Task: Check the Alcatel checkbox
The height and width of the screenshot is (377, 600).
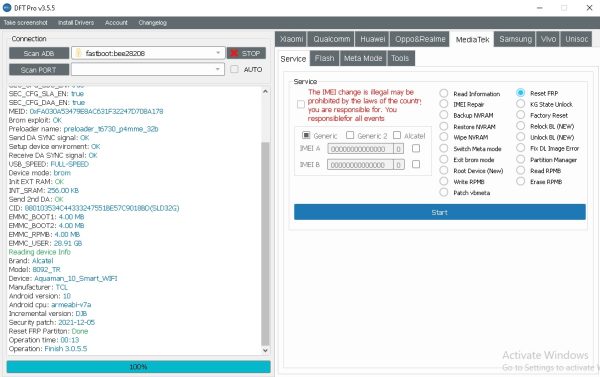Action: tap(397, 135)
